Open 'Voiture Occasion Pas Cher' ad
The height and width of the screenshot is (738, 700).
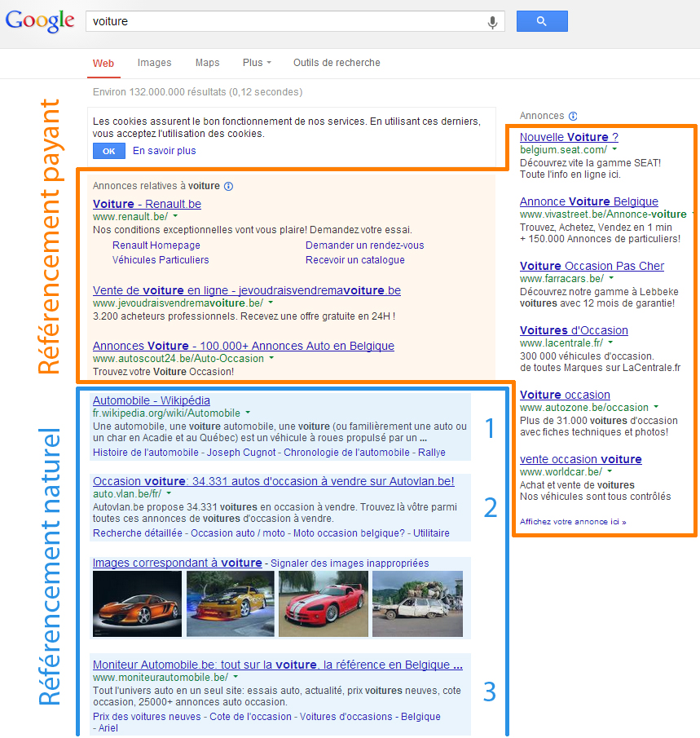pyautogui.click(x=592, y=266)
